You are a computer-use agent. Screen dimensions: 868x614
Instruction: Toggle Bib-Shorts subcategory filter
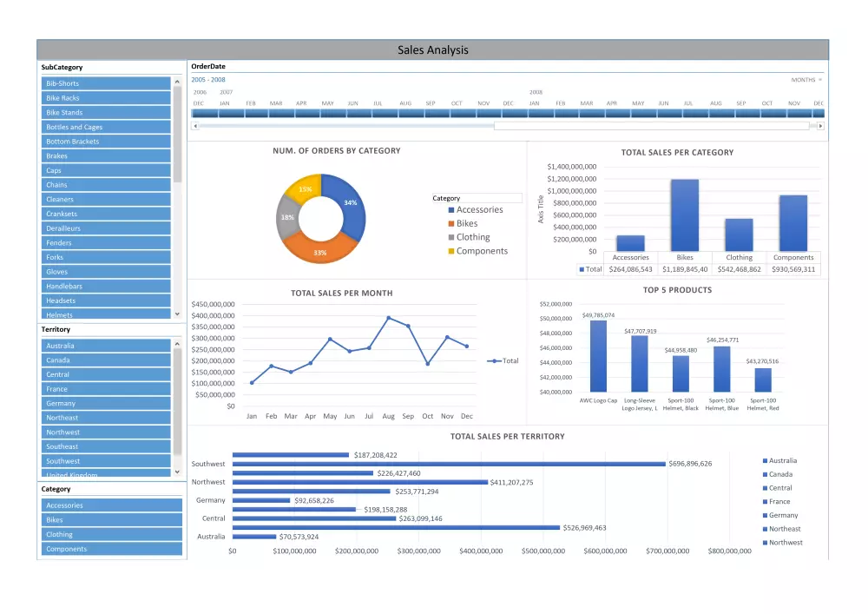[106, 83]
